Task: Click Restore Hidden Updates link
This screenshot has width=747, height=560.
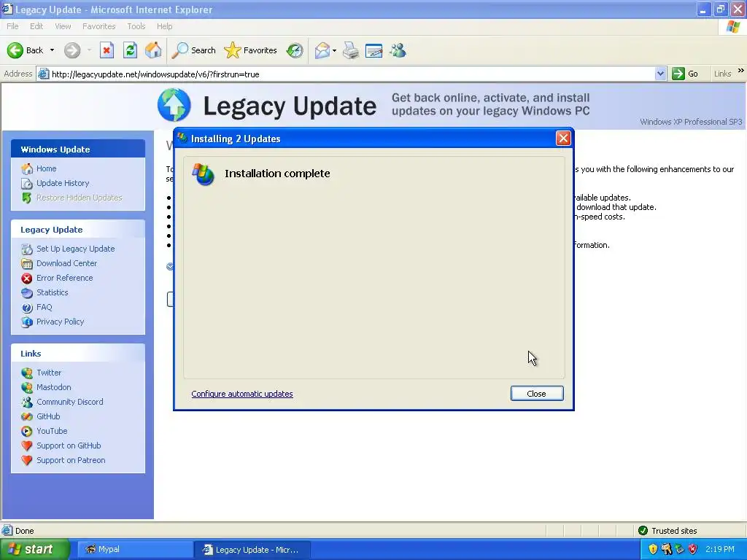Action: [79, 198]
